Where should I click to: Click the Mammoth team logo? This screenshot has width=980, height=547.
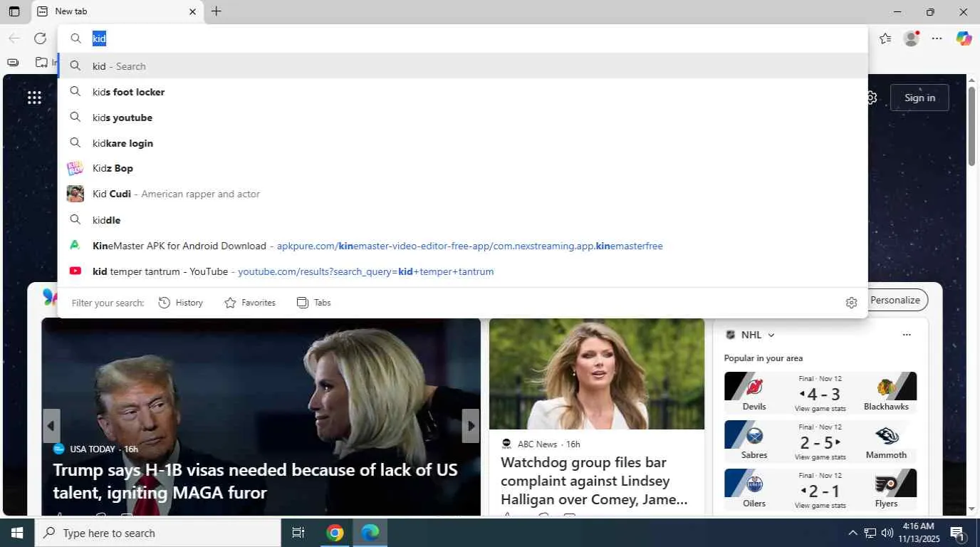click(x=887, y=435)
